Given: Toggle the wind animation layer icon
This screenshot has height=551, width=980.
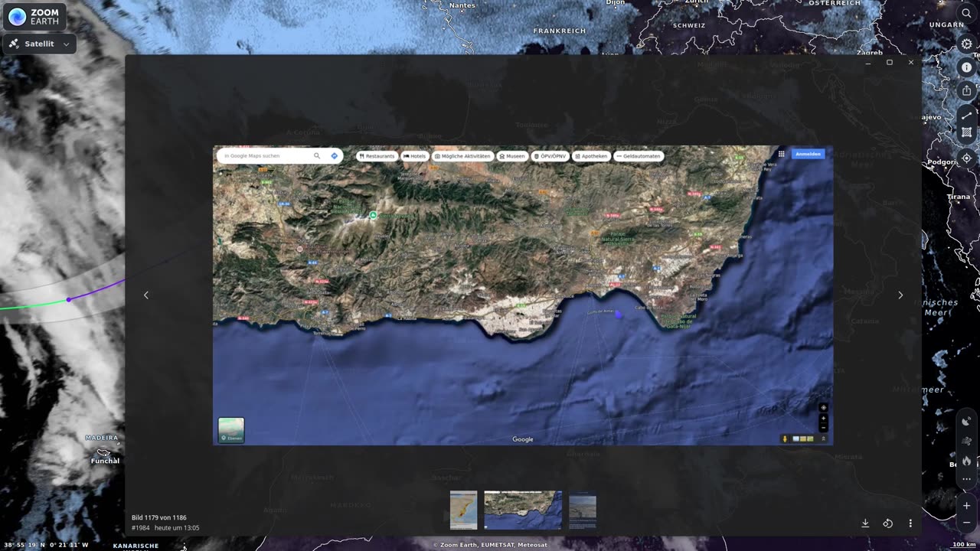Looking at the screenshot, I should point(966,440).
